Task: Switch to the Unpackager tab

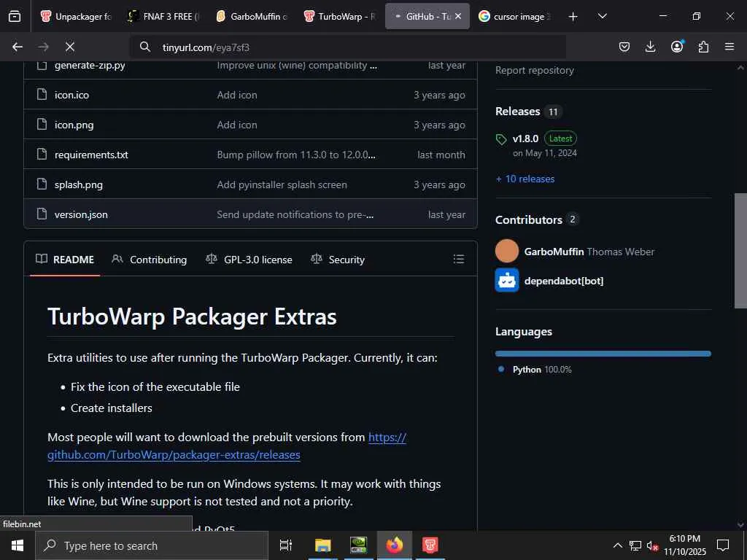Action: coord(76,17)
